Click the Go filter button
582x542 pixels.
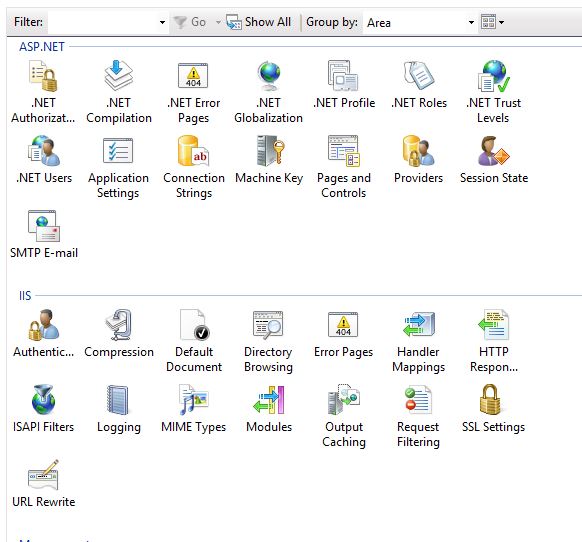point(190,22)
